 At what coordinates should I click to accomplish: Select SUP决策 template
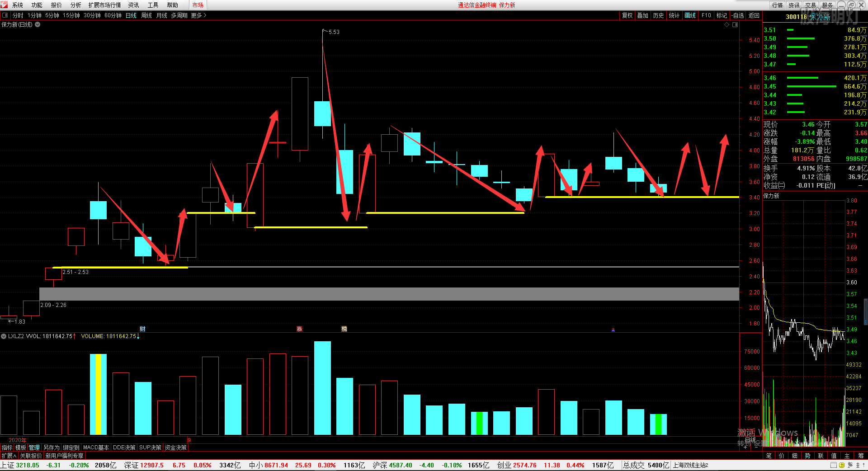pyautogui.click(x=151, y=447)
